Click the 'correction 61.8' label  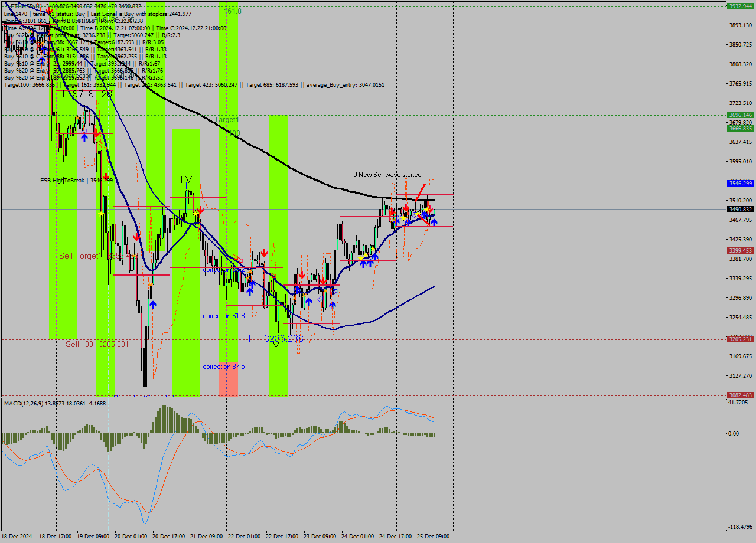click(x=224, y=316)
